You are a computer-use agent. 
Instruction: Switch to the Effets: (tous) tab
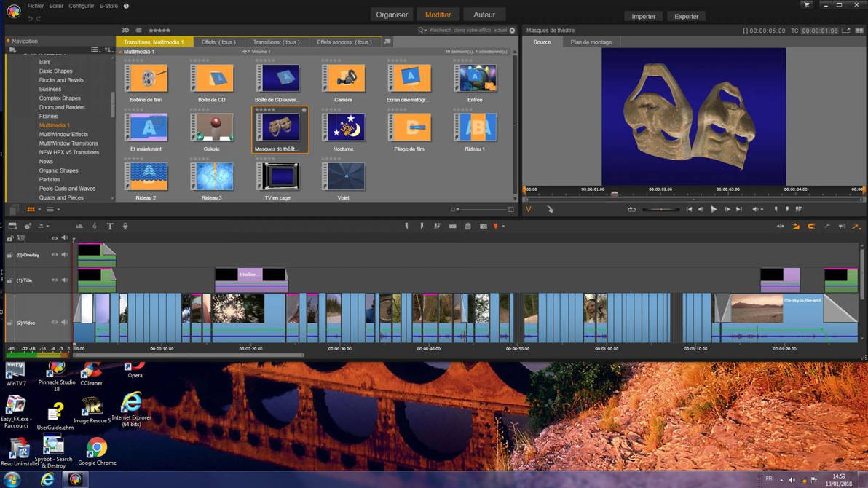coord(218,42)
